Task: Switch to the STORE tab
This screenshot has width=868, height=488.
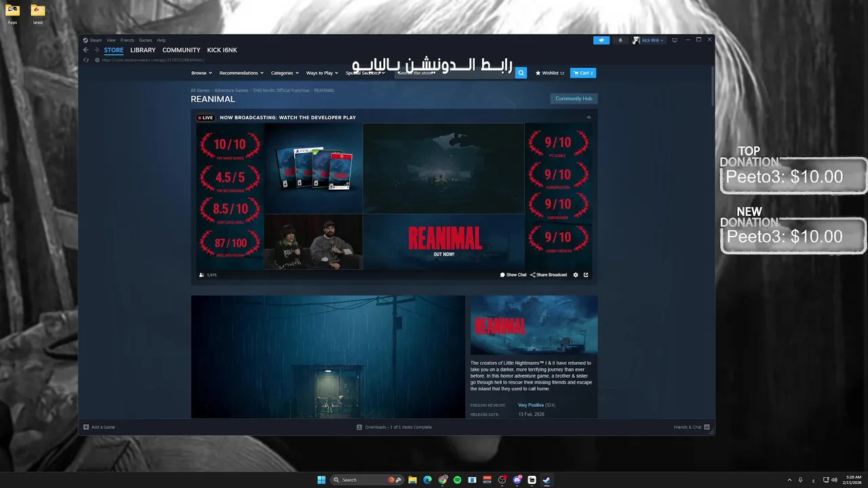Action: pyautogui.click(x=114, y=50)
